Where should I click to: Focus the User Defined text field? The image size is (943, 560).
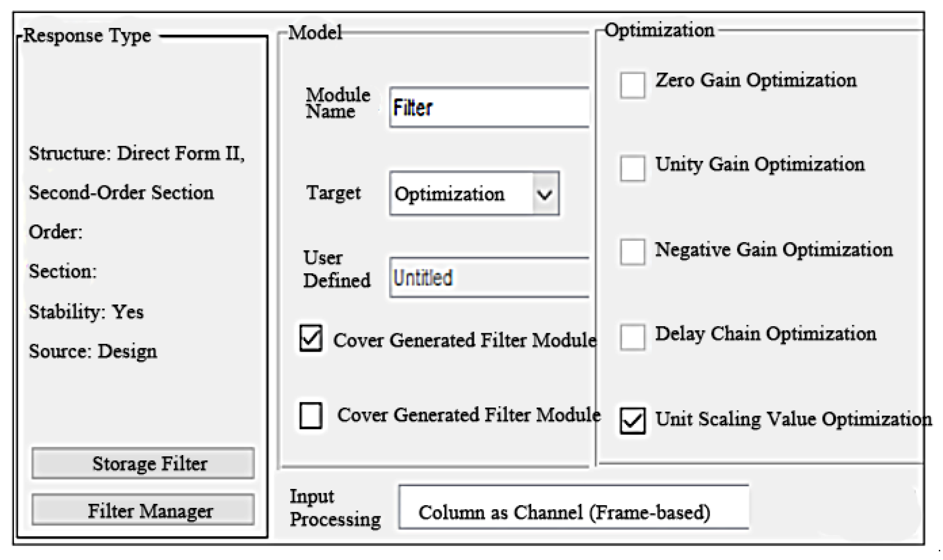click(489, 278)
